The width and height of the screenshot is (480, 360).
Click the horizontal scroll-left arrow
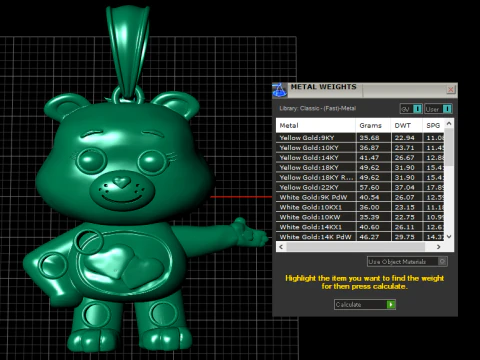pyautogui.click(x=281, y=247)
